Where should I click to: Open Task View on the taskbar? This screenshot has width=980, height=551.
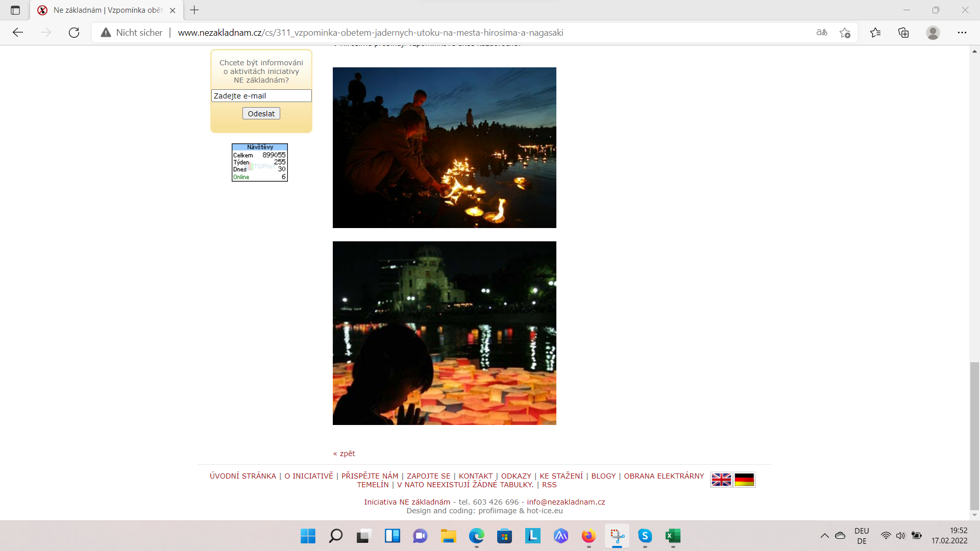pos(363,536)
